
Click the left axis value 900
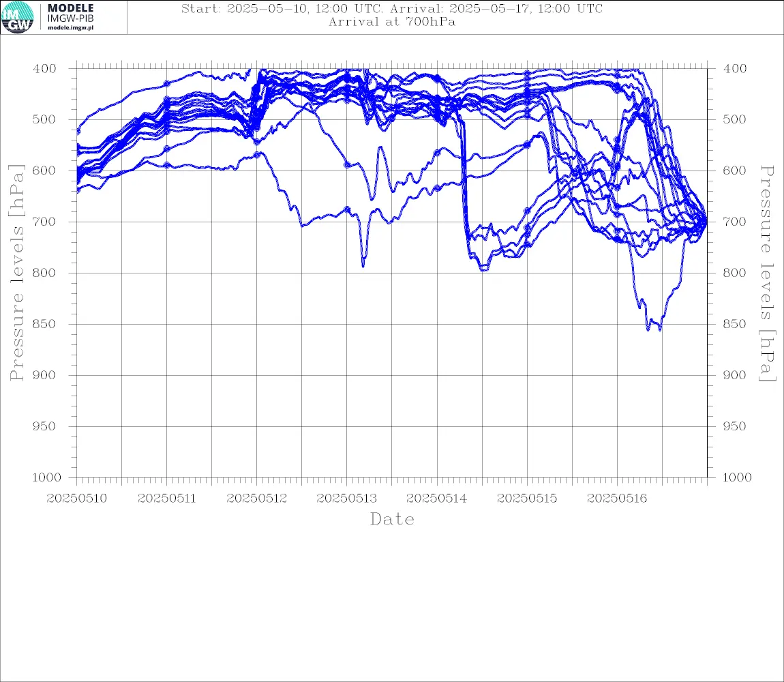(x=44, y=375)
